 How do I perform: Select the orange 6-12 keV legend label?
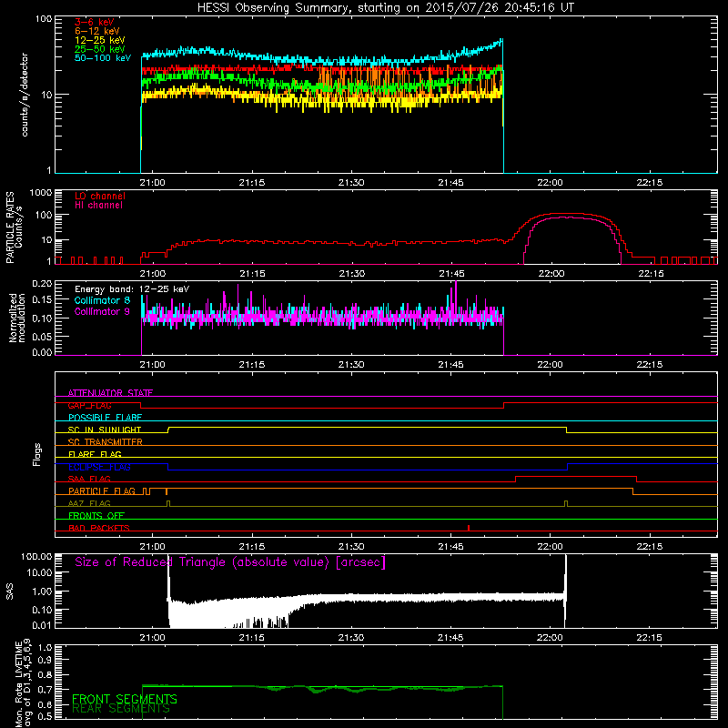tap(97, 31)
